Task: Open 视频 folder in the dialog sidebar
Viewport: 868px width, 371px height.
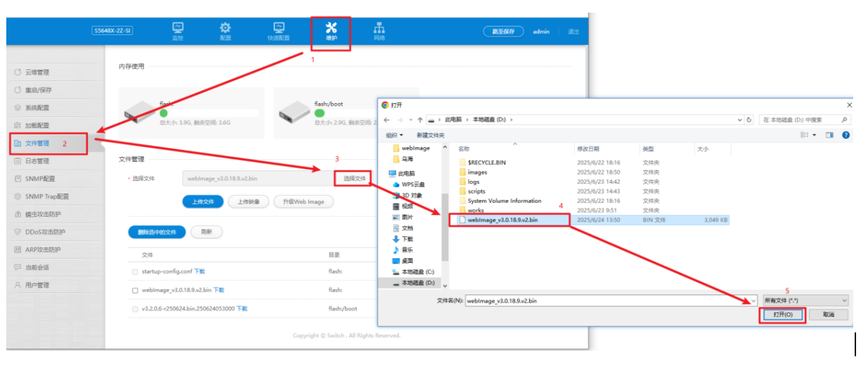Action: [x=402, y=206]
